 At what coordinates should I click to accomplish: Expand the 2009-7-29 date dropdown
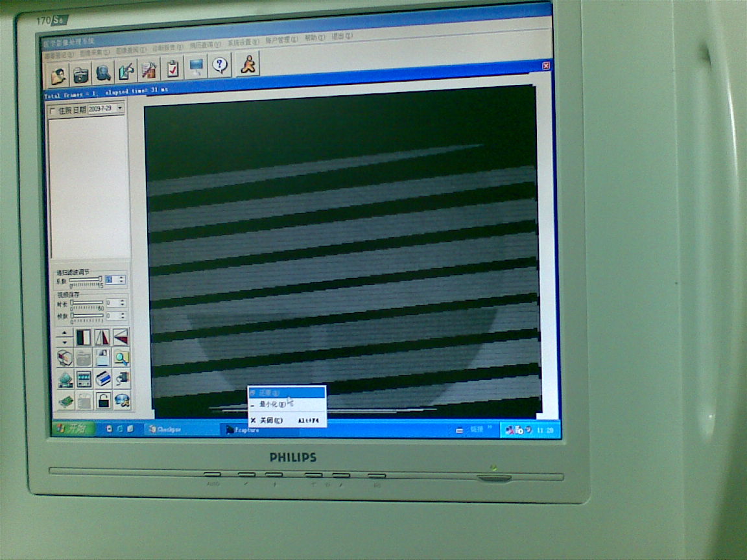pos(120,109)
